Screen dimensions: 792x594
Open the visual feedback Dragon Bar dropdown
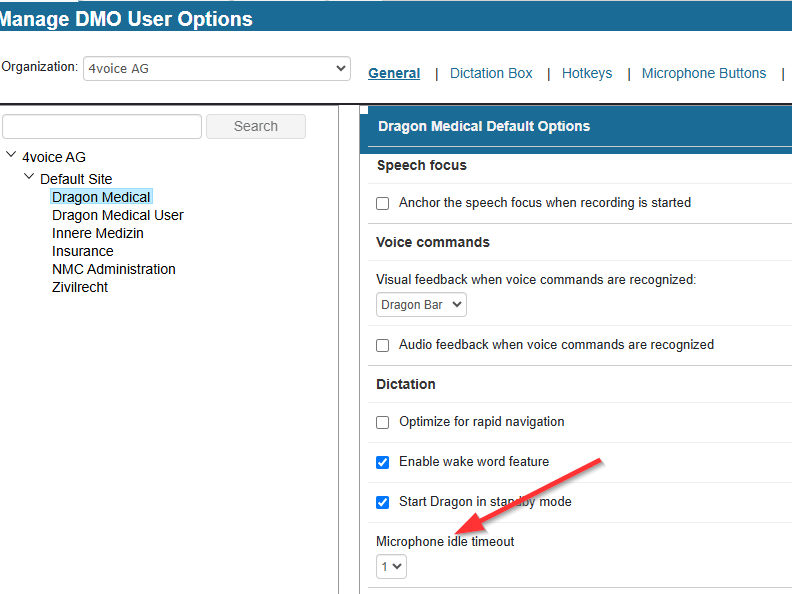click(421, 305)
